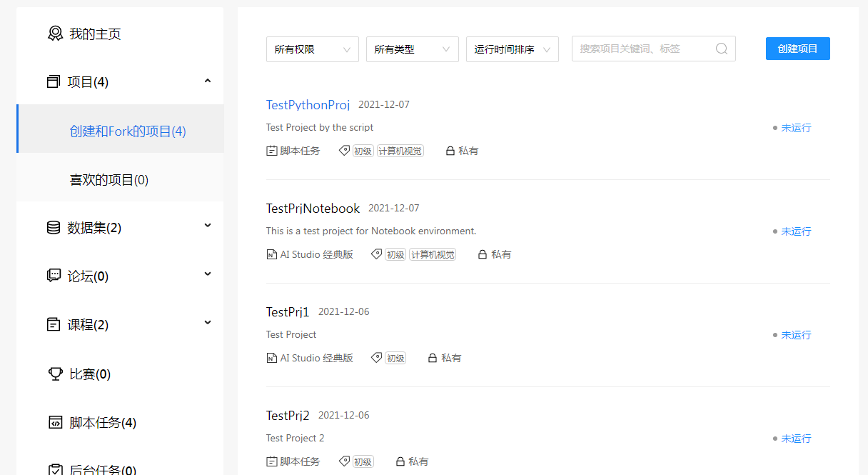Collapse the 项目(4) section chevron
Screen dimensions: 868x475
click(x=208, y=81)
